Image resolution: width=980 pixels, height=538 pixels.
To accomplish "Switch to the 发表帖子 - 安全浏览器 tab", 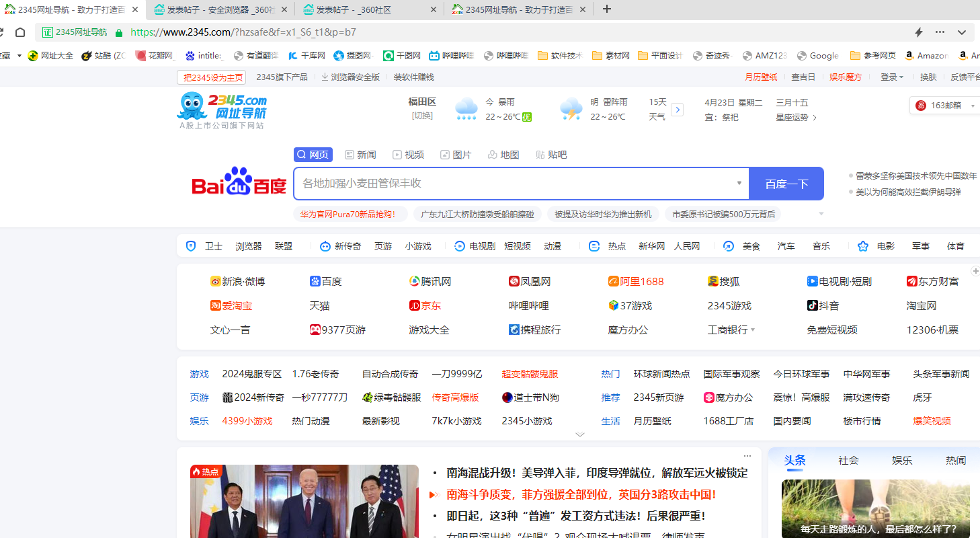I will click(x=220, y=9).
